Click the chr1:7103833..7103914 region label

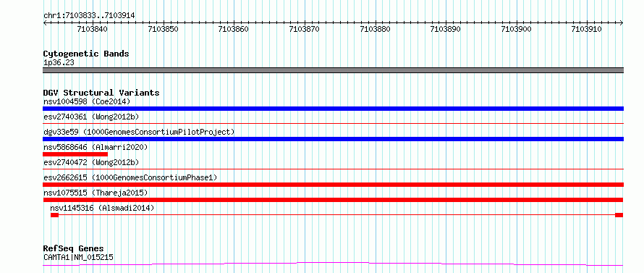tap(89, 15)
